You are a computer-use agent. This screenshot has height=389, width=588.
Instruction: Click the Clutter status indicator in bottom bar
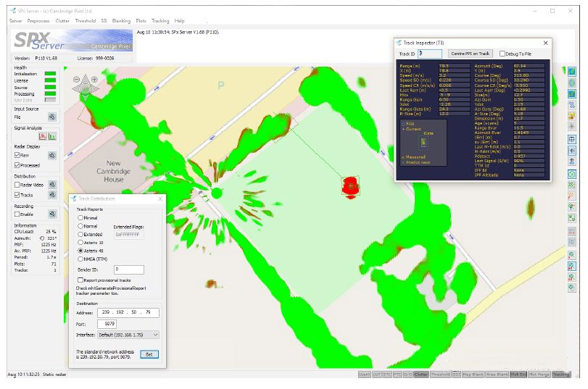click(421, 375)
